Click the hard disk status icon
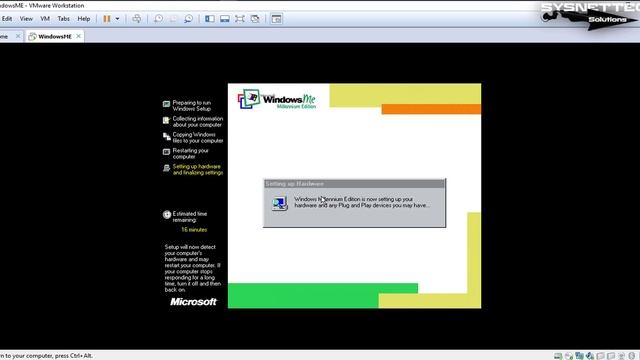Image resolution: width=640 pixels, height=360 pixels. coord(558,356)
